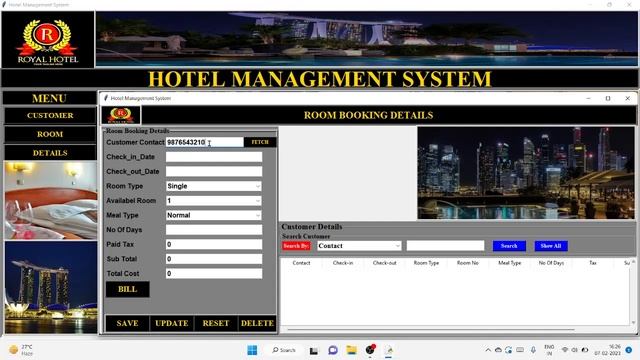Click the Check_out_Date input field
The width and height of the screenshot is (640, 360).
point(214,171)
